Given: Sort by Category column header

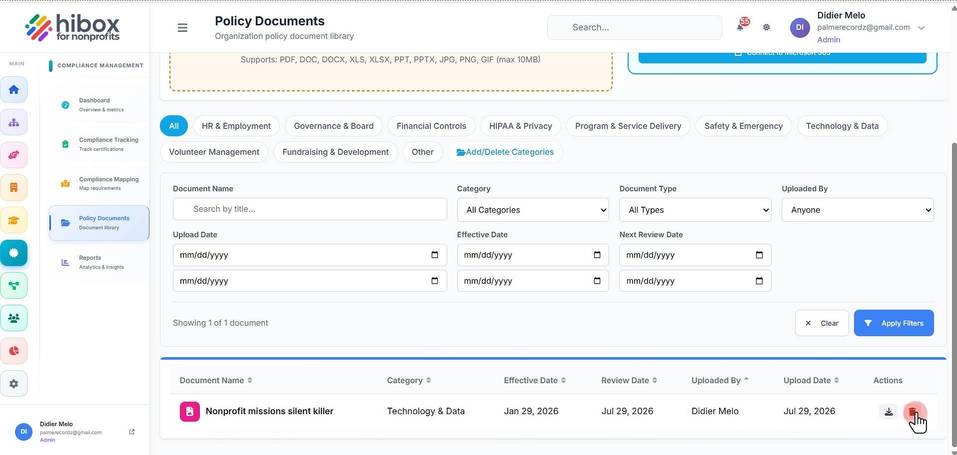Looking at the screenshot, I should click(408, 380).
